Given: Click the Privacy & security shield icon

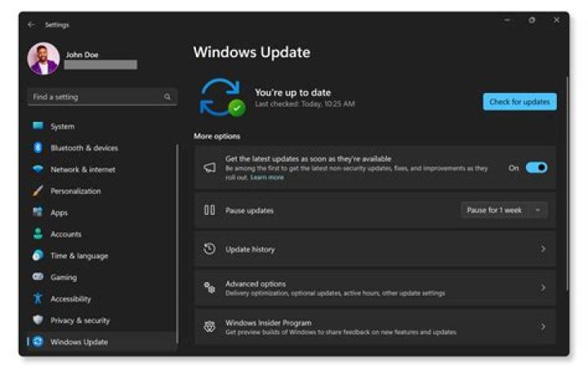Looking at the screenshot, I should click(38, 321).
